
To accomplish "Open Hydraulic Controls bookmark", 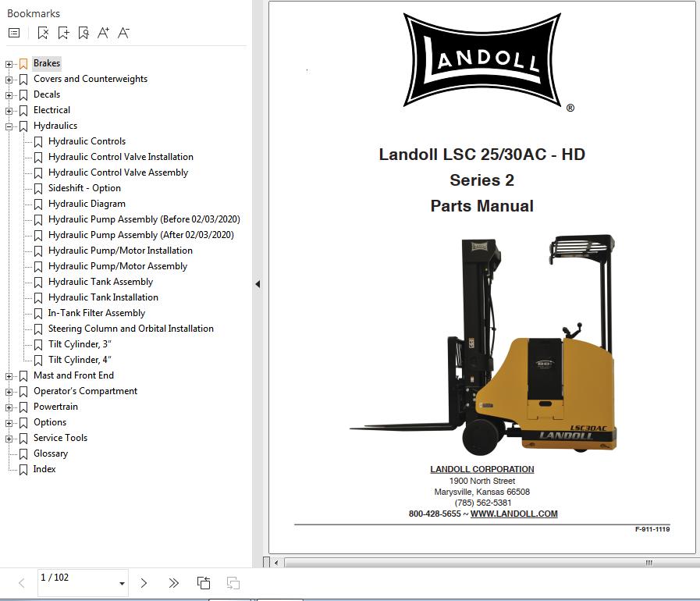I will [x=87, y=141].
